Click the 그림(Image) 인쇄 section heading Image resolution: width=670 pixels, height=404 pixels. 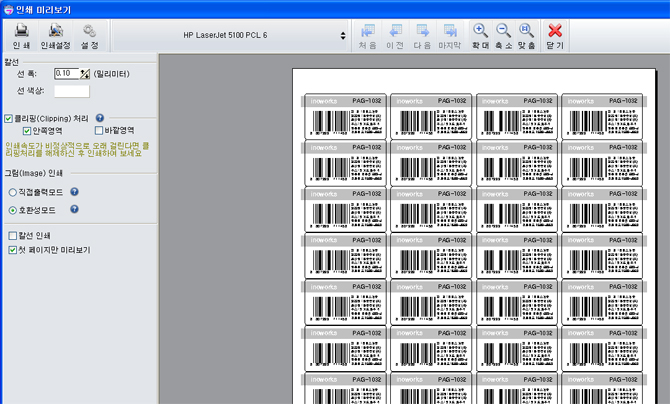pyautogui.click(x=33, y=173)
